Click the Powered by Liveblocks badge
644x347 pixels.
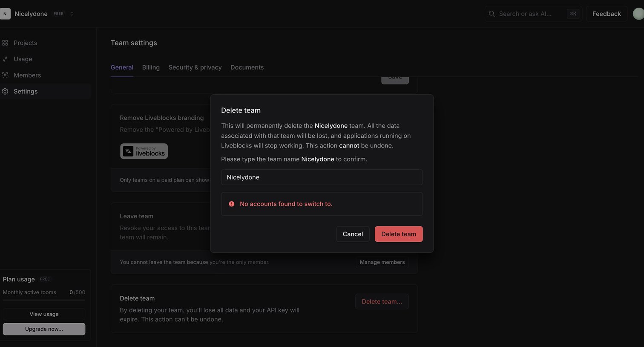144,151
